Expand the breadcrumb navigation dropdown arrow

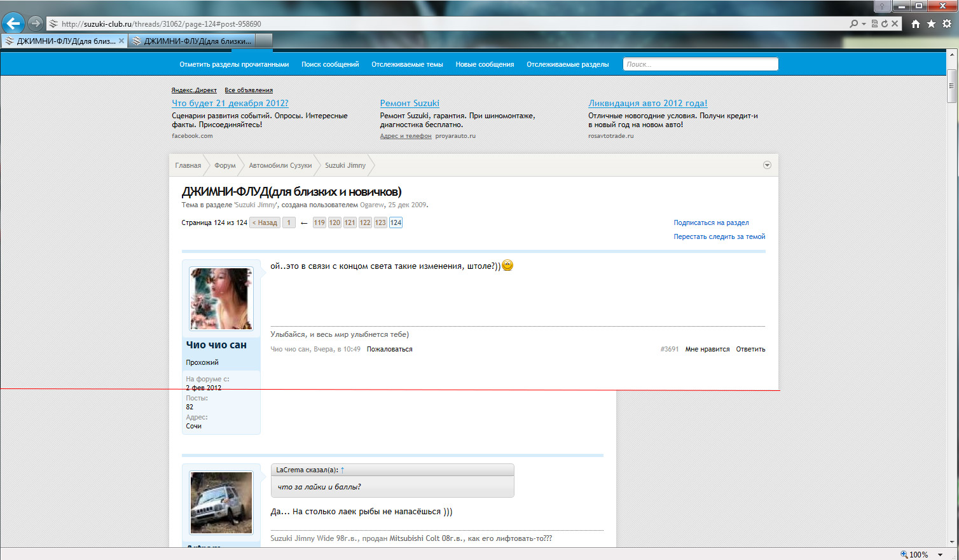[767, 165]
